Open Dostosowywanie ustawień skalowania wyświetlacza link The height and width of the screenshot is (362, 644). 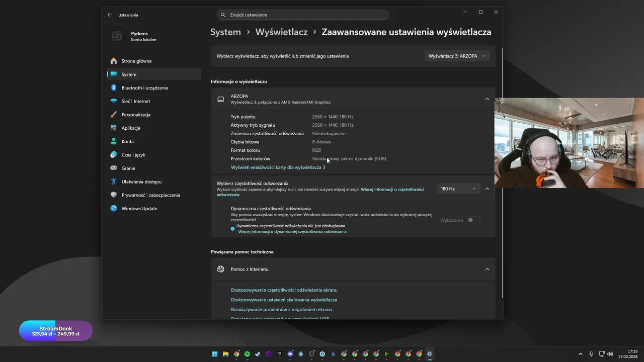tap(284, 300)
